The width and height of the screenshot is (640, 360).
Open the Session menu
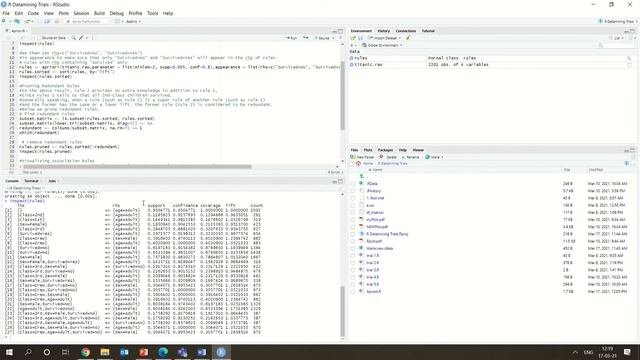click(81, 13)
